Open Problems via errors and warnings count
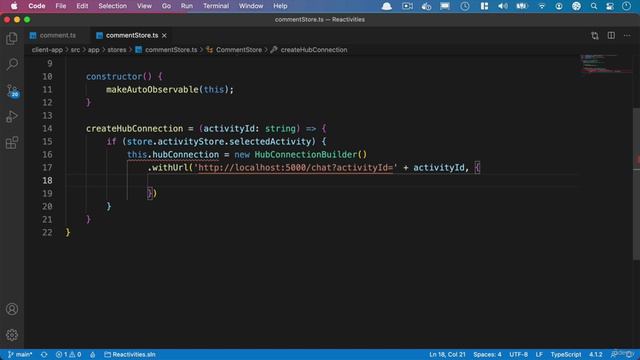Image resolution: width=640 pixels, height=360 pixels. [x=69, y=354]
